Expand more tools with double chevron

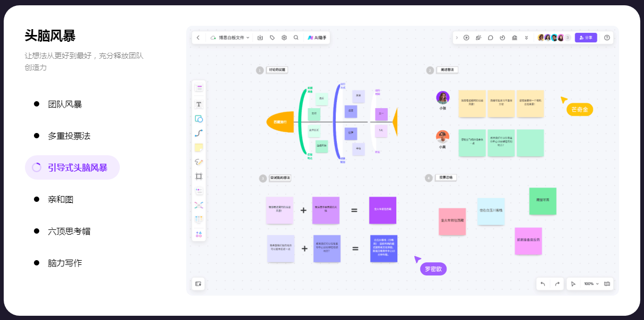[526, 38]
